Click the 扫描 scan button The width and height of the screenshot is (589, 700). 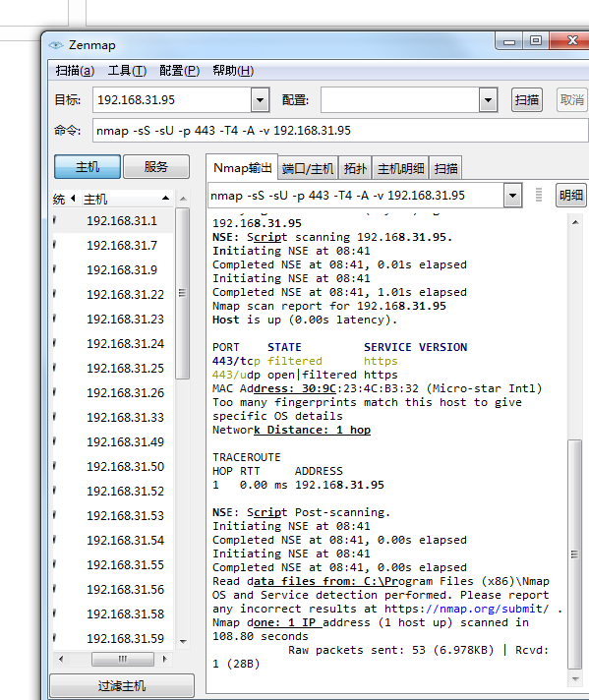(526, 100)
